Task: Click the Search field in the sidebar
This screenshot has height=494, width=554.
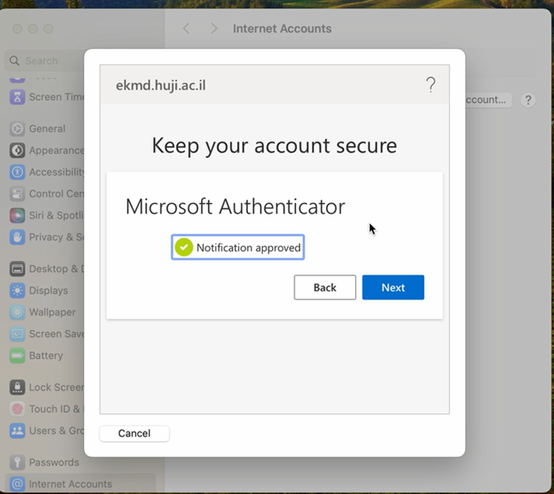Action: pyautogui.click(x=45, y=61)
